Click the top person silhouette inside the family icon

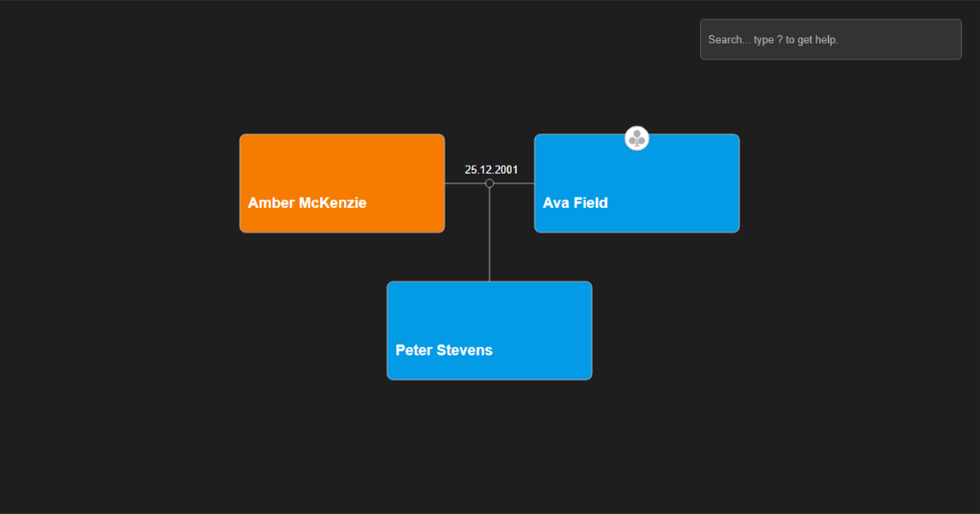pos(636,135)
